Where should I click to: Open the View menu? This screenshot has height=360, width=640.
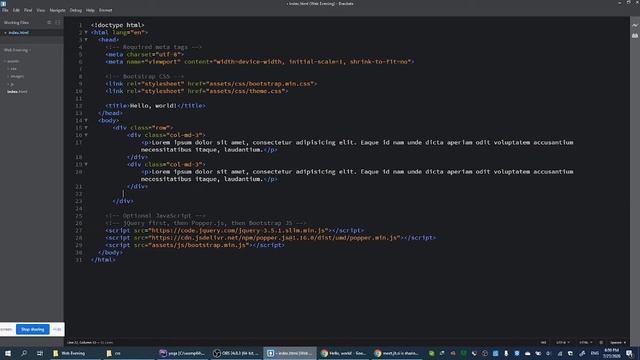pyautogui.click(x=41, y=10)
